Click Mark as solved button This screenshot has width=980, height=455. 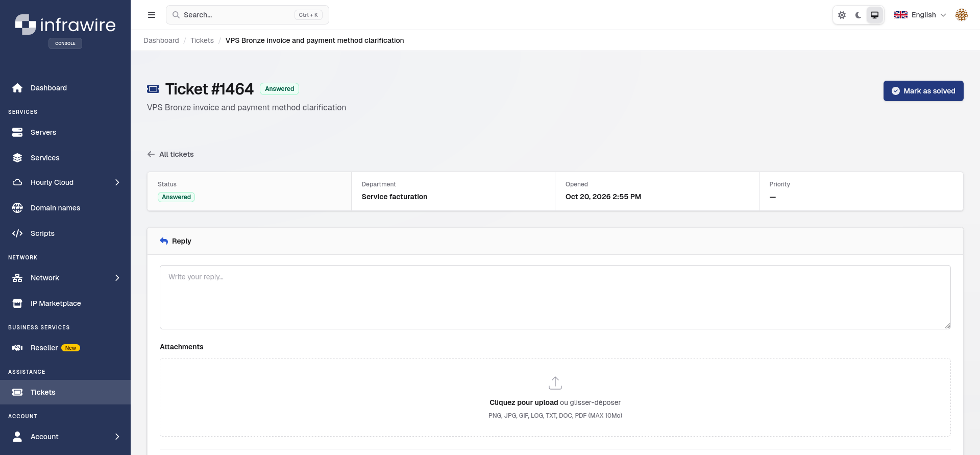[x=923, y=91]
